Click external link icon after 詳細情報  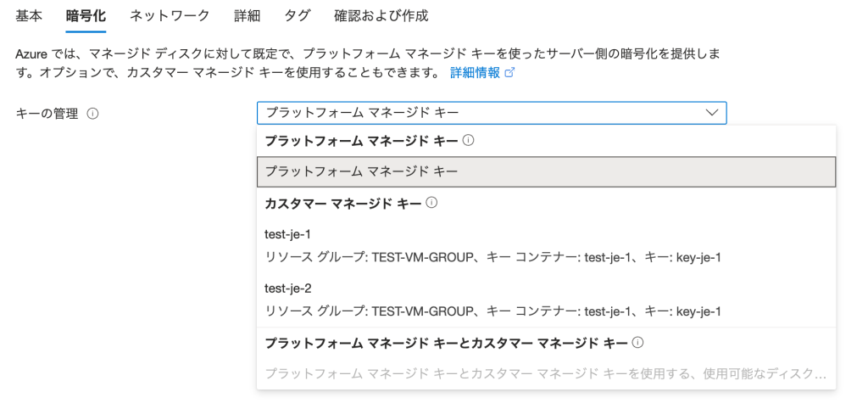[510, 73]
